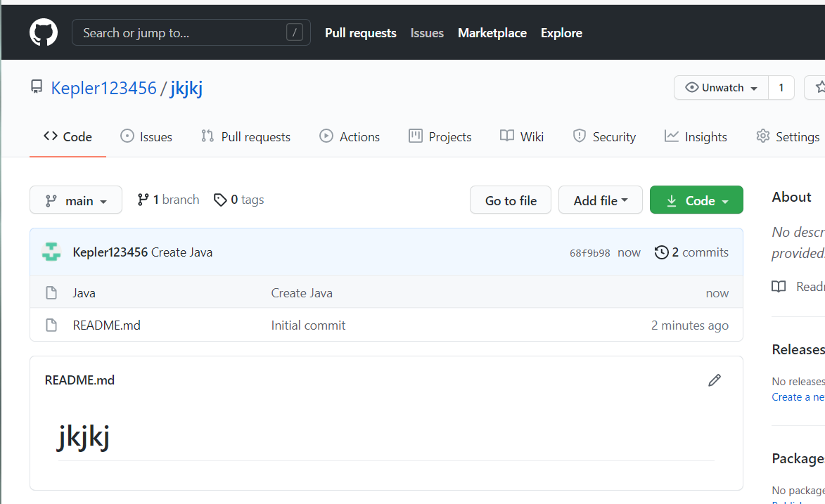This screenshot has height=504, width=825.
Task: Open commit hash 68f9b98
Action: 590,253
